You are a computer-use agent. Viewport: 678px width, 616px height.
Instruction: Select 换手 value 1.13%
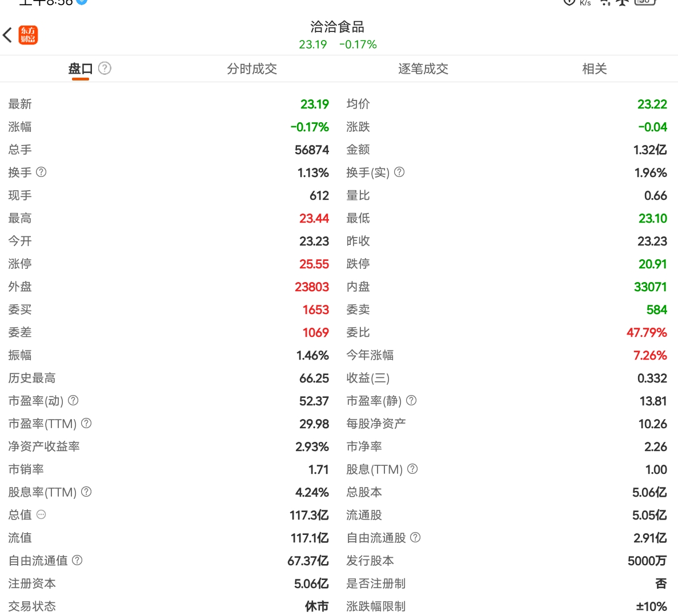tap(313, 173)
